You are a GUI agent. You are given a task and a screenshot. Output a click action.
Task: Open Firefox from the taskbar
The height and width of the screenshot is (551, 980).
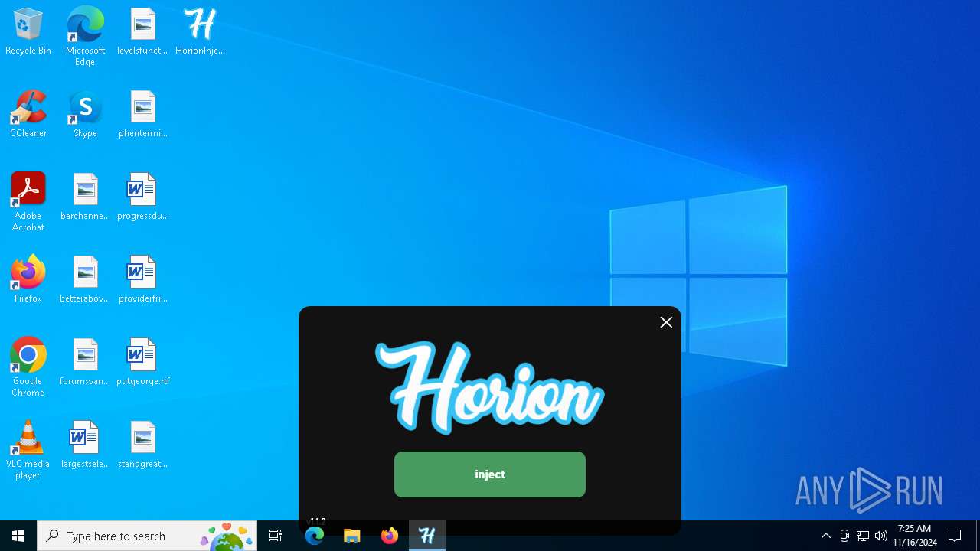click(x=390, y=536)
